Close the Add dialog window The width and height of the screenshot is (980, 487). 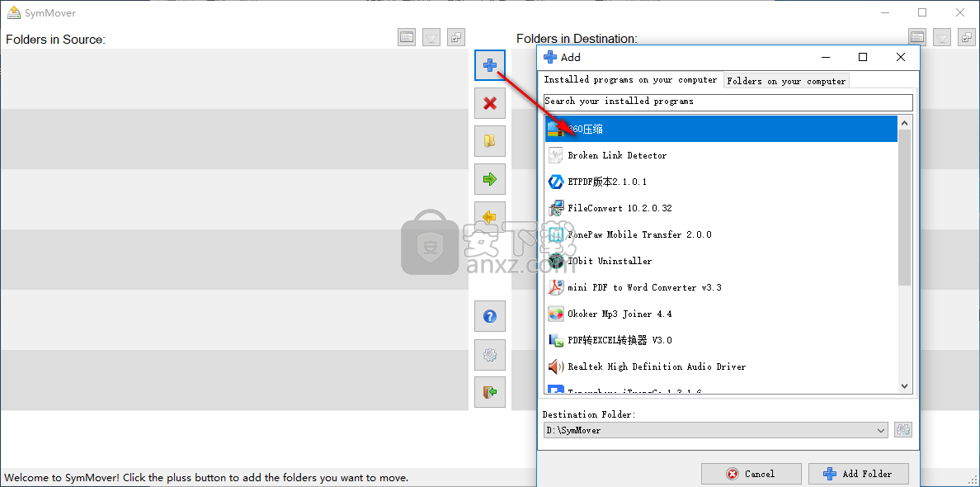pos(901,57)
